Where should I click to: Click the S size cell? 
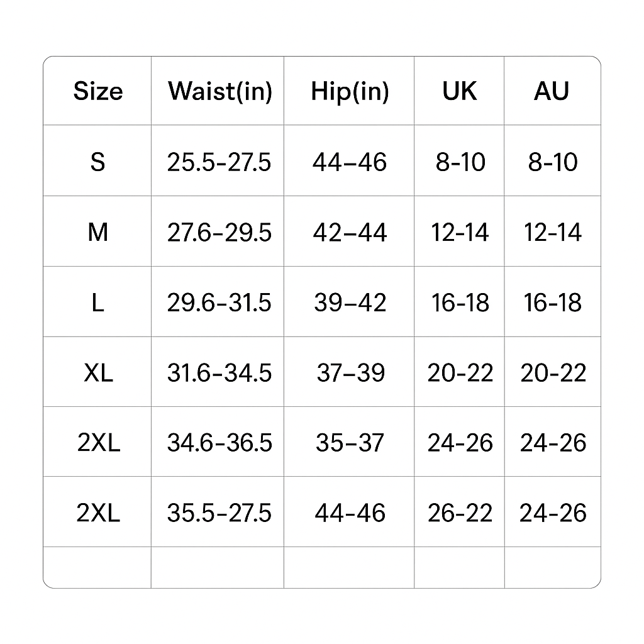pos(97,162)
